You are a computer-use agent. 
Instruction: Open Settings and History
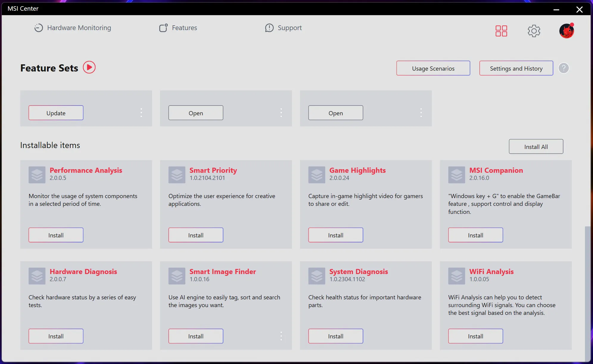[x=516, y=68]
